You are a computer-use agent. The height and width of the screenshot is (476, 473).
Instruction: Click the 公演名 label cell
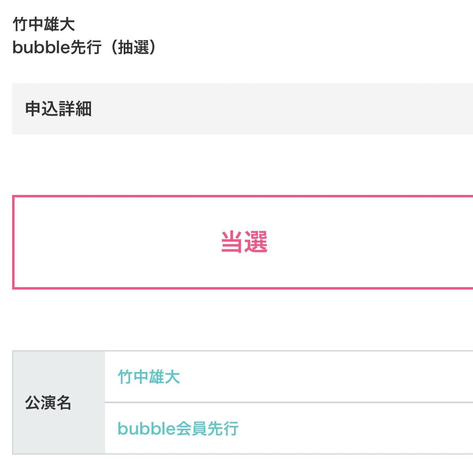(48, 403)
